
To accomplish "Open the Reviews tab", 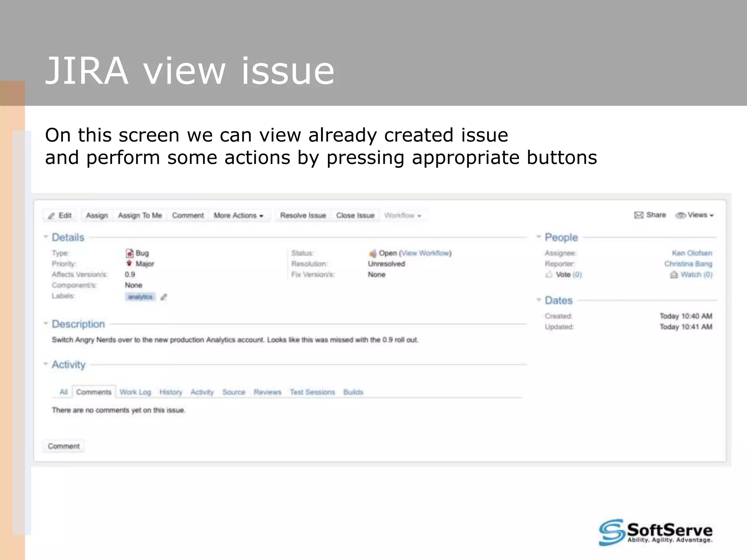I will (267, 392).
